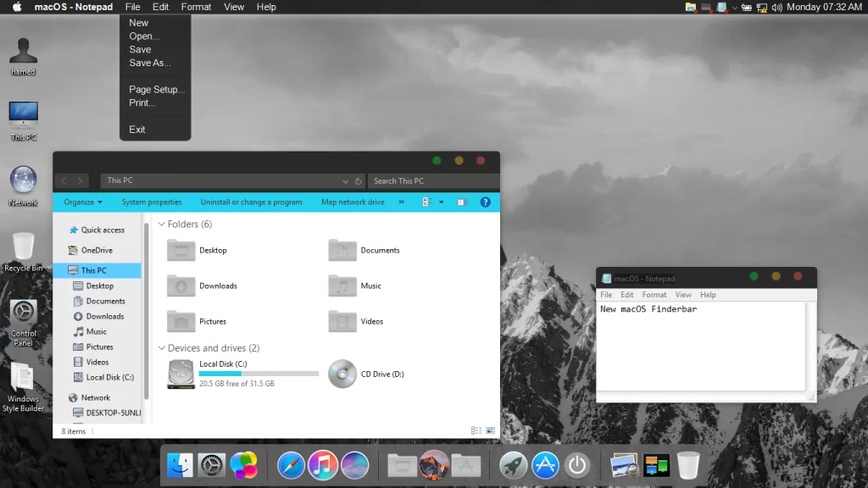
Task: Click Uninstall or change a program
Action: pos(251,202)
